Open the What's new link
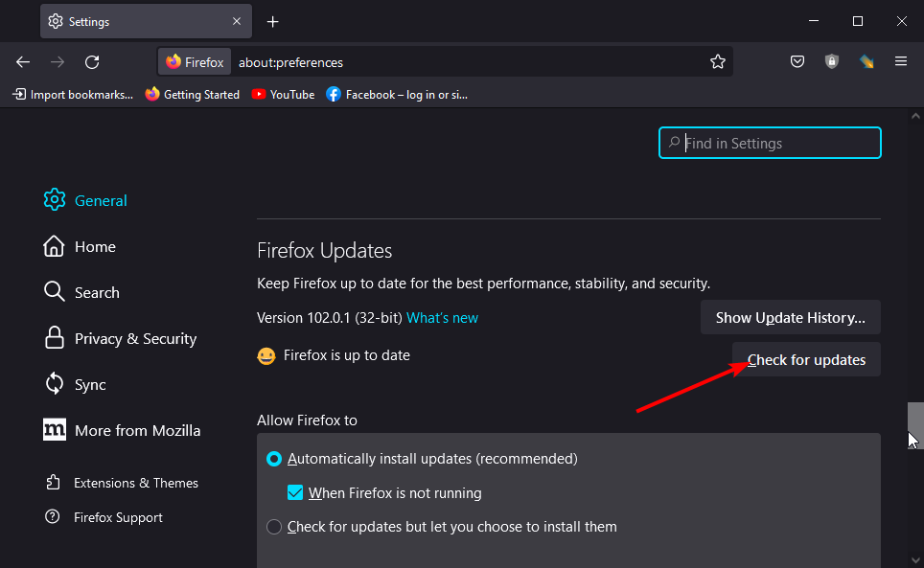 (442, 318)
